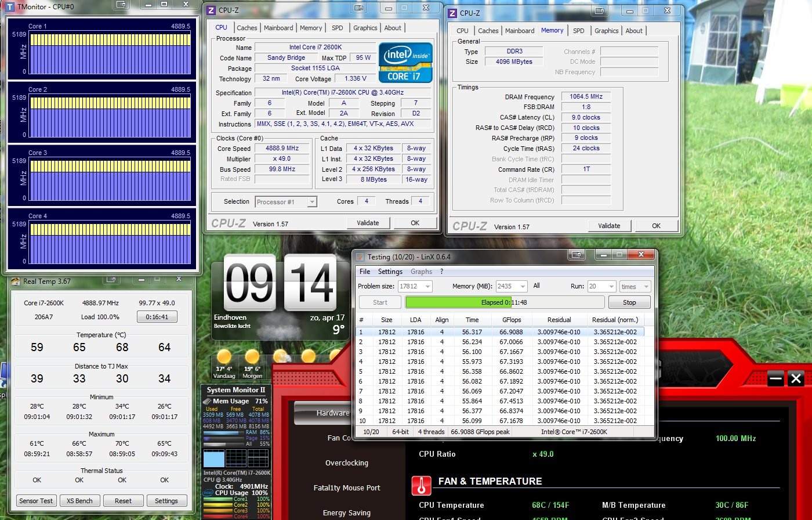This screenshot has height=520, width=812.
Task: Select Energy Saving in the red utility sidebar
Action: point(347,513)
